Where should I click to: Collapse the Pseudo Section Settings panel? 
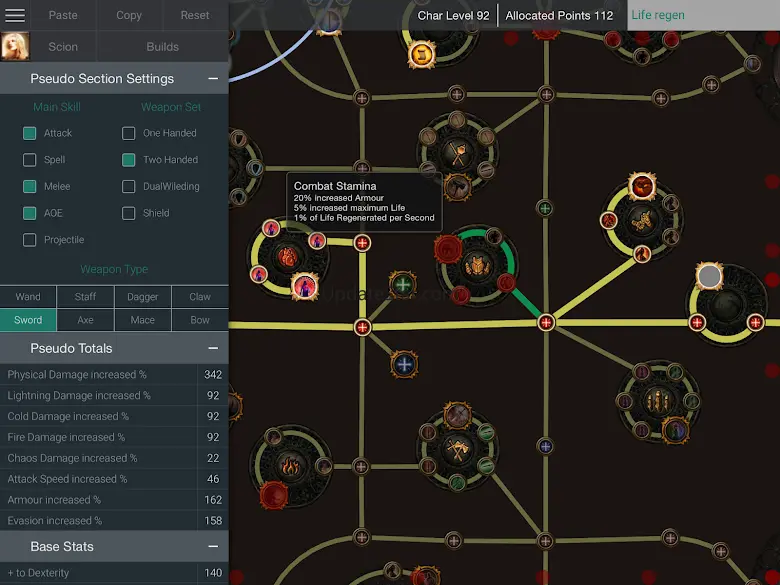(x=212, y=79)
